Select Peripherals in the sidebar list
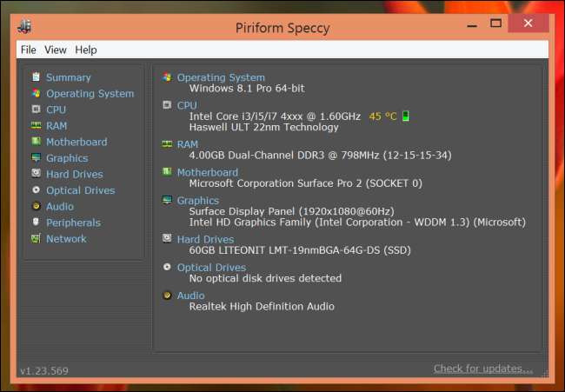 [73, 223]
